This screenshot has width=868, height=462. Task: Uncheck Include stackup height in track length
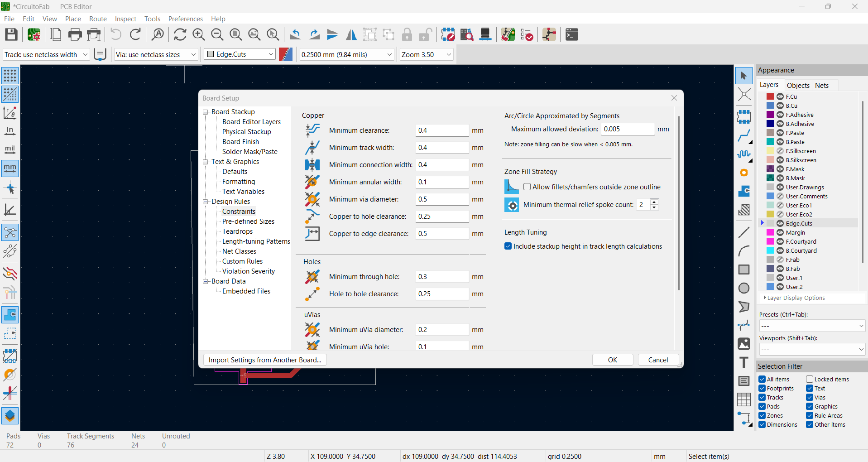tap(508, 246)
